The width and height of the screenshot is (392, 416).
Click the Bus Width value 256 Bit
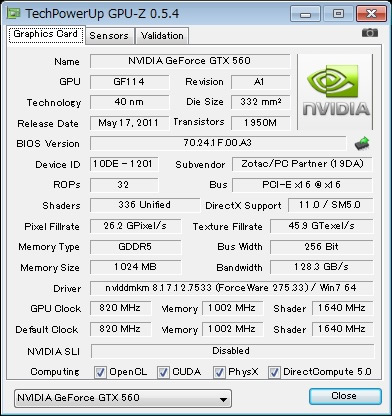tap(321, 247)
